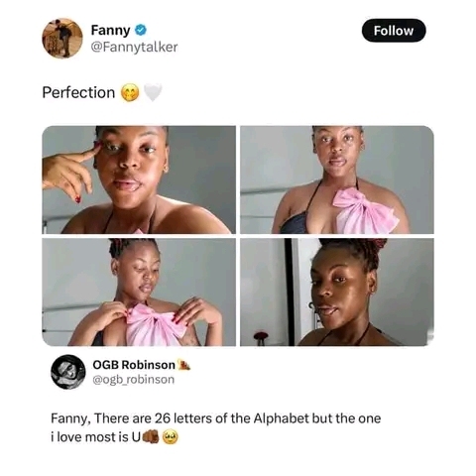
Task: Click the Fanny display name
Action: (x=111, y=30)
